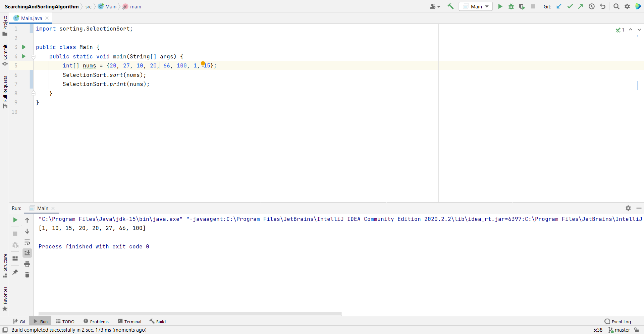Screen dimensions: 644x334
Task: Click the Main class breadcrumb
Action: [x=107, y=6]
